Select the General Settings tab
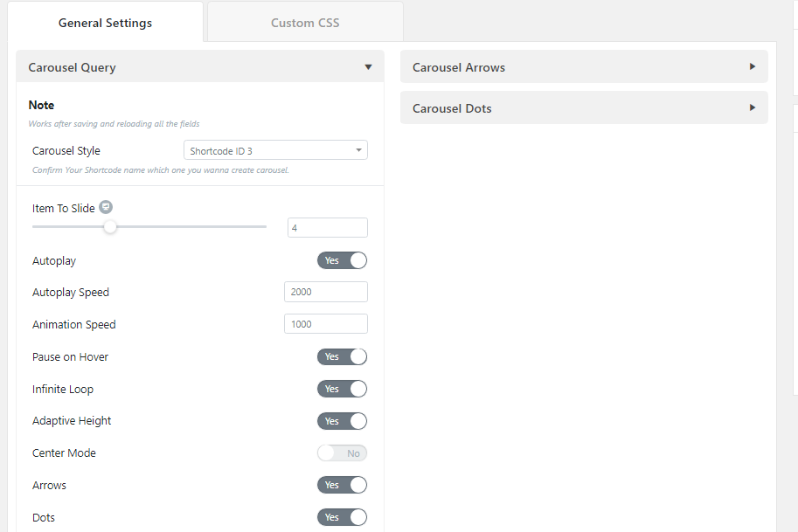Image resolution: width=798 pixels, height=532 pixels. coord(106,23)
